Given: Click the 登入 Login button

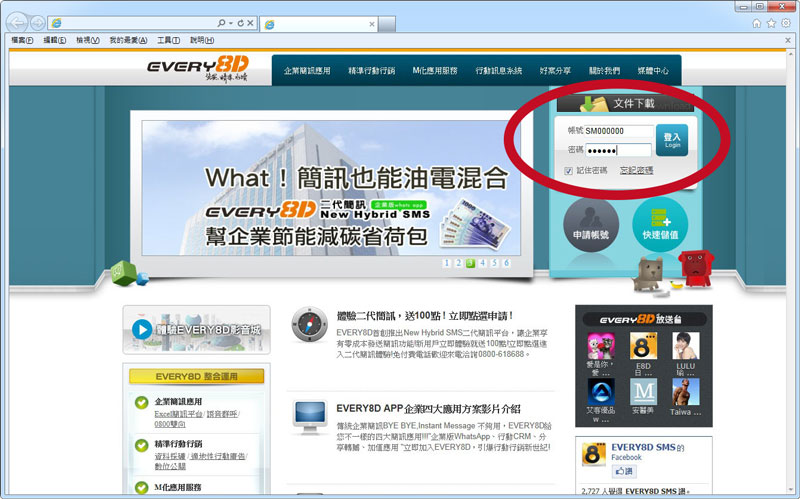Looking at the screenshot, I should click(x=672, y=140).
